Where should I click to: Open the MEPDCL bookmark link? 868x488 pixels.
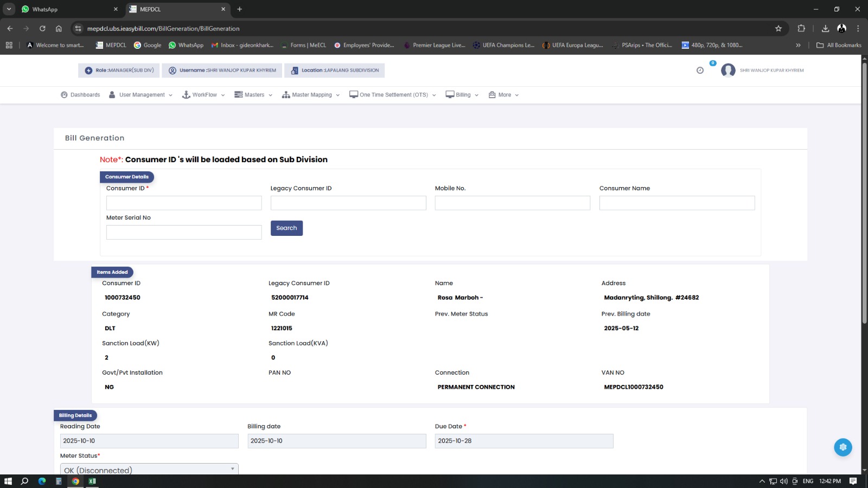[x=111, y=45]
